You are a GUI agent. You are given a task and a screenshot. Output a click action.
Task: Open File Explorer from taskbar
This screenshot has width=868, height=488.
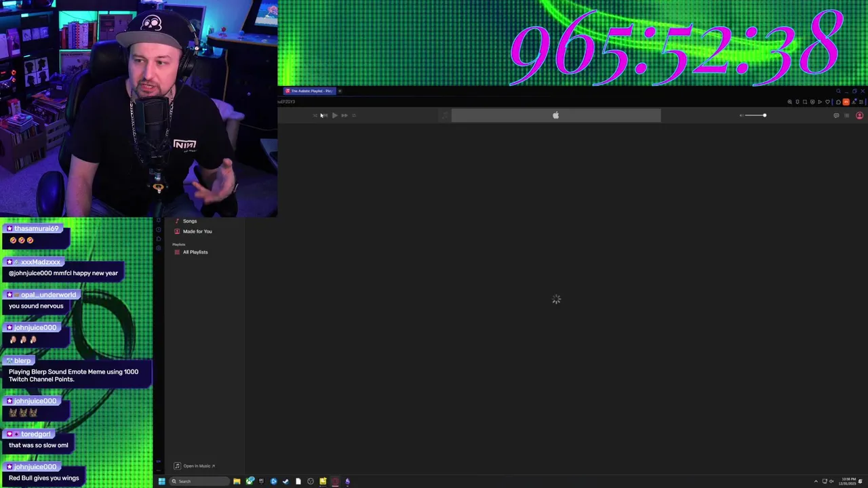pos(237,481)
